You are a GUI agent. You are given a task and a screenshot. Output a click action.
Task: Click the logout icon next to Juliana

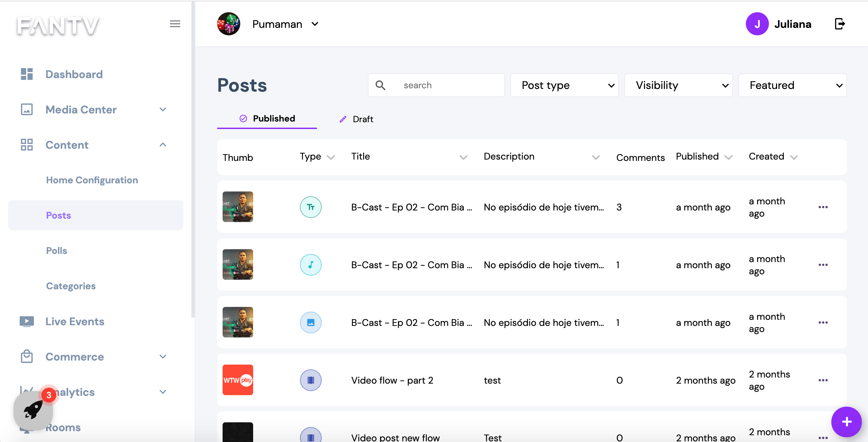(x=839, y=24)
